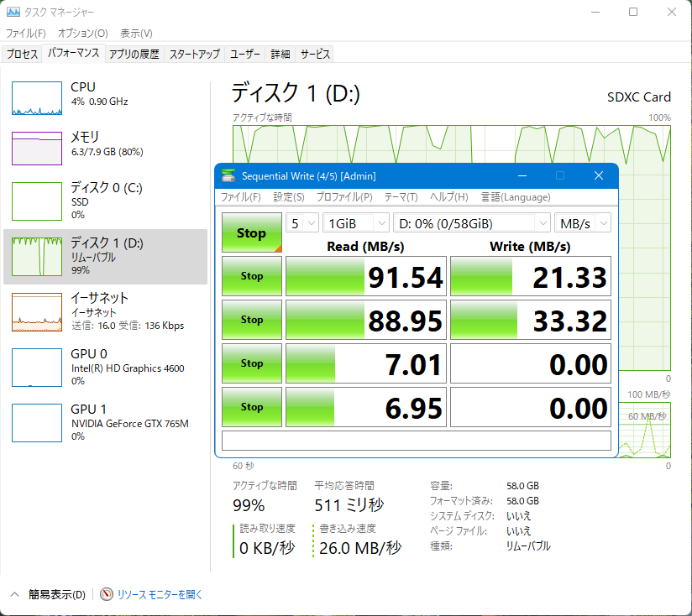Switch to the アプリの履歴 tab
The height and width of the screenshot is (616, 692).
(134, 55)
